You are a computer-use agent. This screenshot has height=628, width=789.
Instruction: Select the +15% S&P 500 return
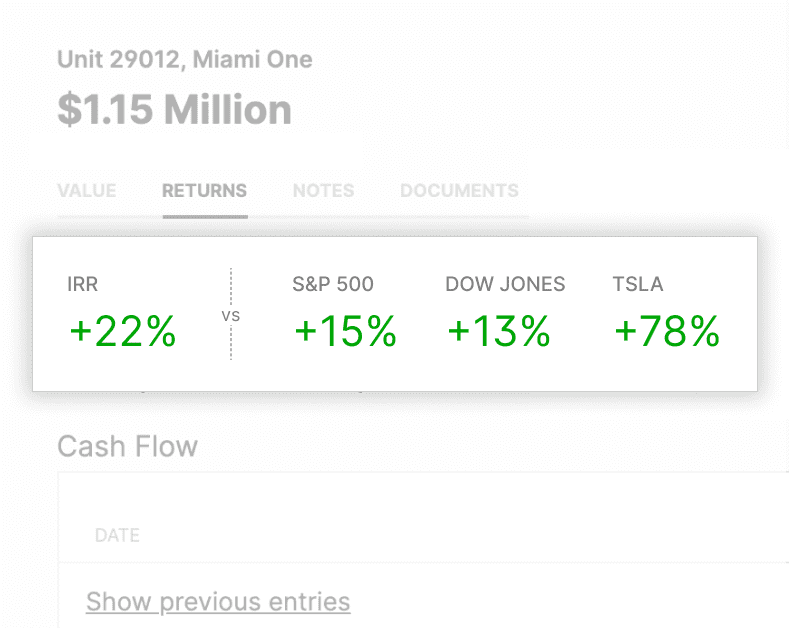click(x=345, y=331)
